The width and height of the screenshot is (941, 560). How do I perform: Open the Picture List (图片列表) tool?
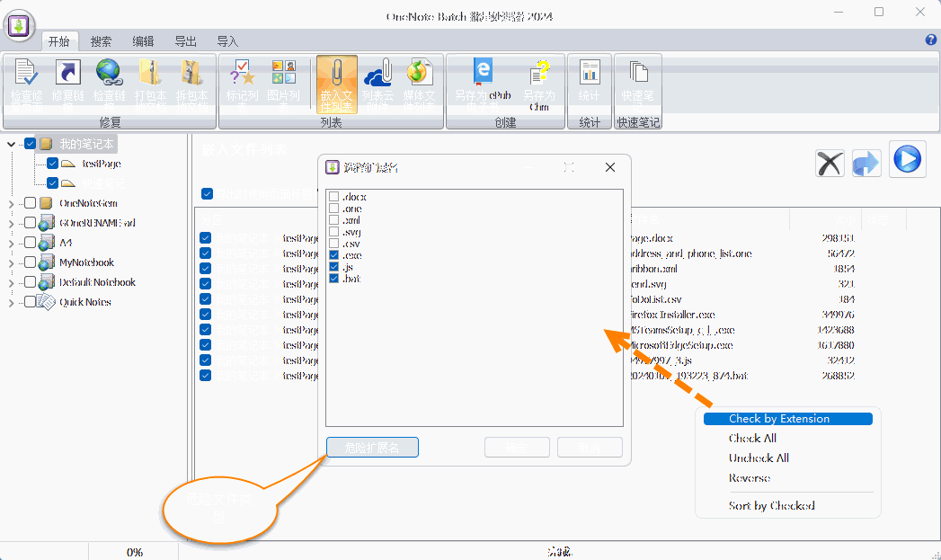[x=283, y=84]
